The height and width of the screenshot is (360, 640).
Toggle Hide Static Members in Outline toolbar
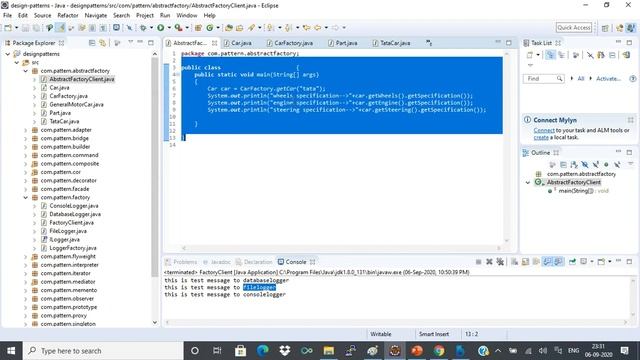point(596,164)
